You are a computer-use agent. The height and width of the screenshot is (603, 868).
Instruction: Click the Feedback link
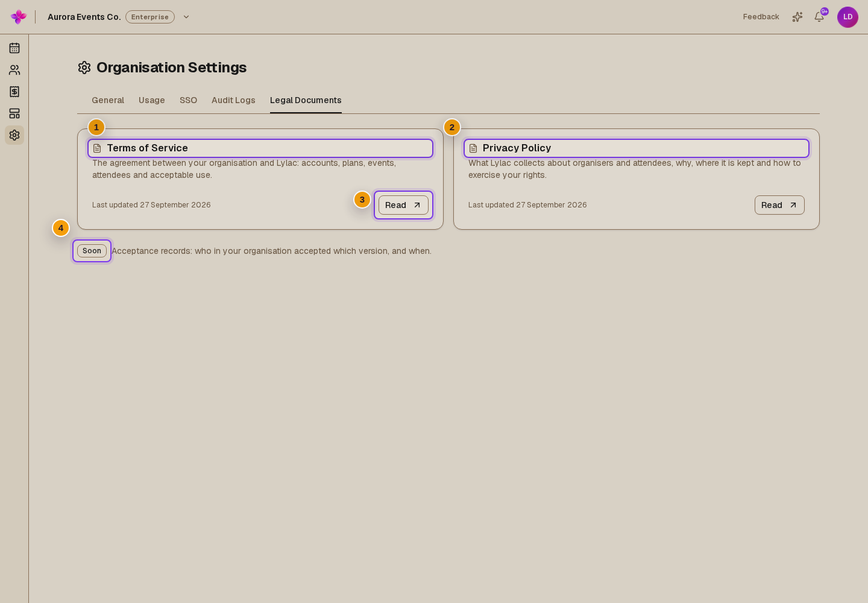761,17
